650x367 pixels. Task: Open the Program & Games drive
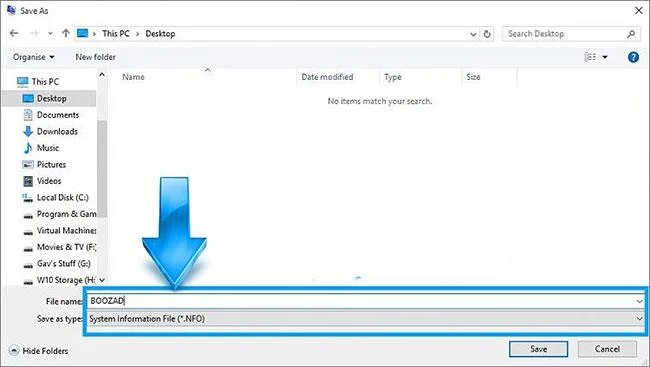click(x=66, y=214)
